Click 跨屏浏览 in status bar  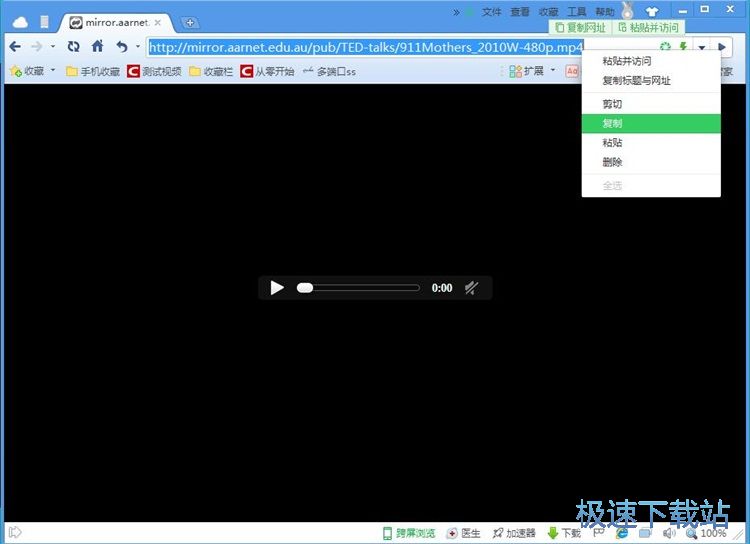pos(409,533)
